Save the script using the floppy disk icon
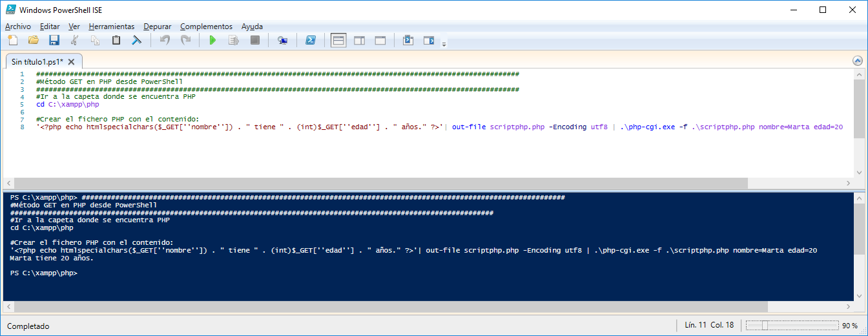 [54, 40]
